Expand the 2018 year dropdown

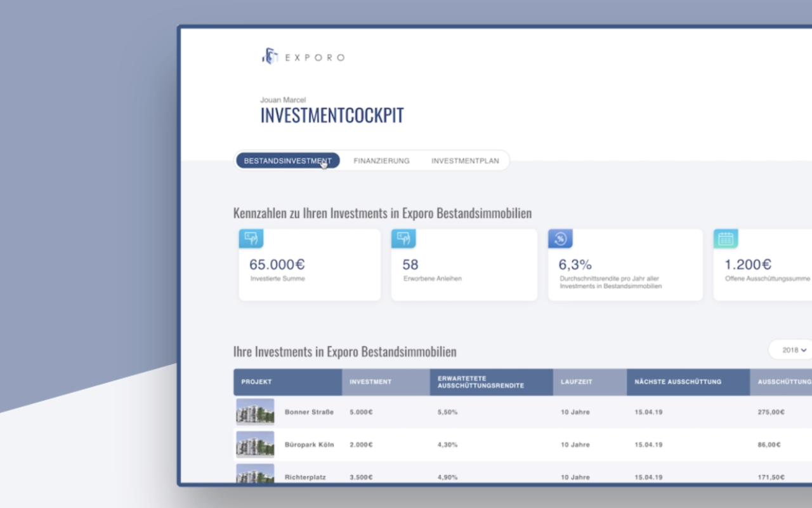(x=794, y=350)
